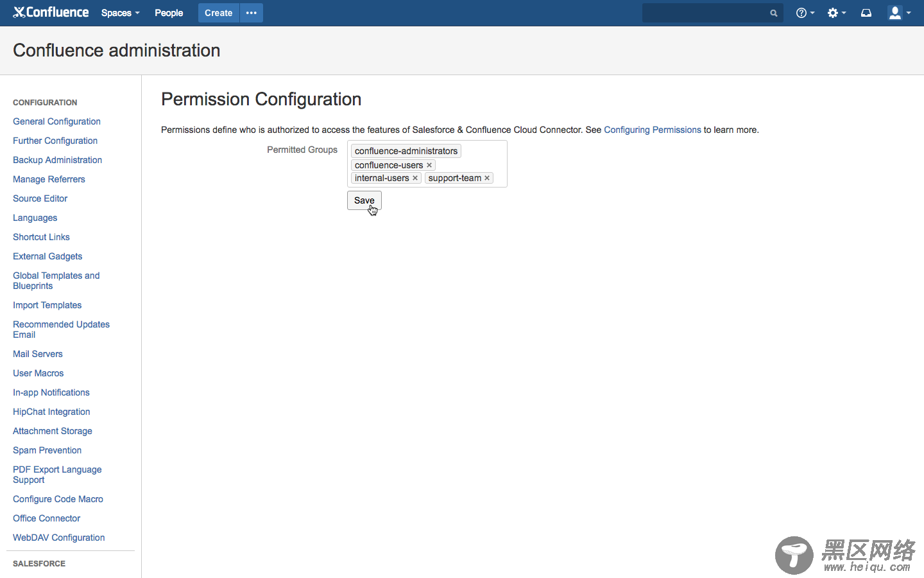Open Spam Prevention
The image size is (924, 578).
click(x=47, y=450)
